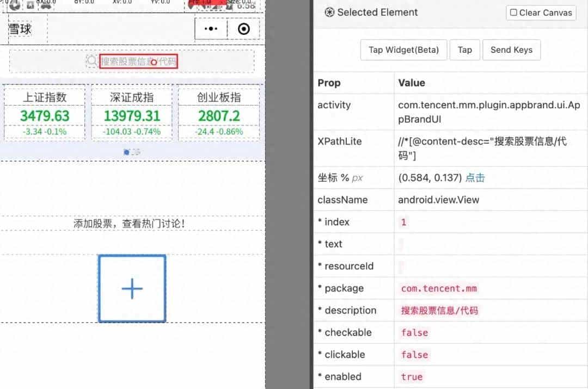Image resolution: width=588 pixels, height=389 pixels.
Task: Click the 3479.63 index value
Action: click(x=45, y=116)
